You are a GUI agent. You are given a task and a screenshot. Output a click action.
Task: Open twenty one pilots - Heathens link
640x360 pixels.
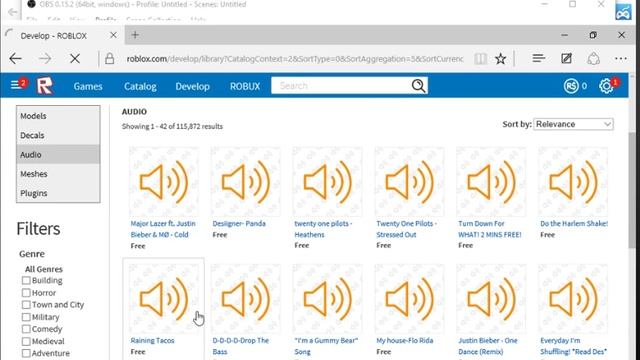click(323, 229)
